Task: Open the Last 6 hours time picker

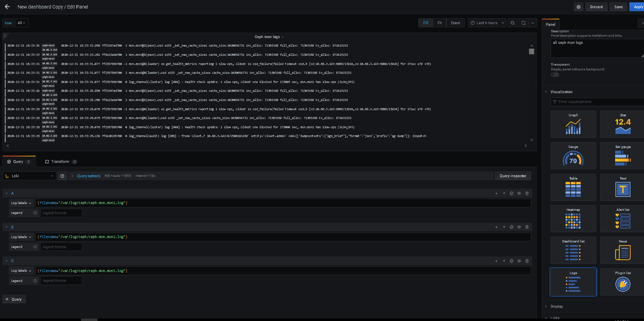Action: tap(487, 23)
